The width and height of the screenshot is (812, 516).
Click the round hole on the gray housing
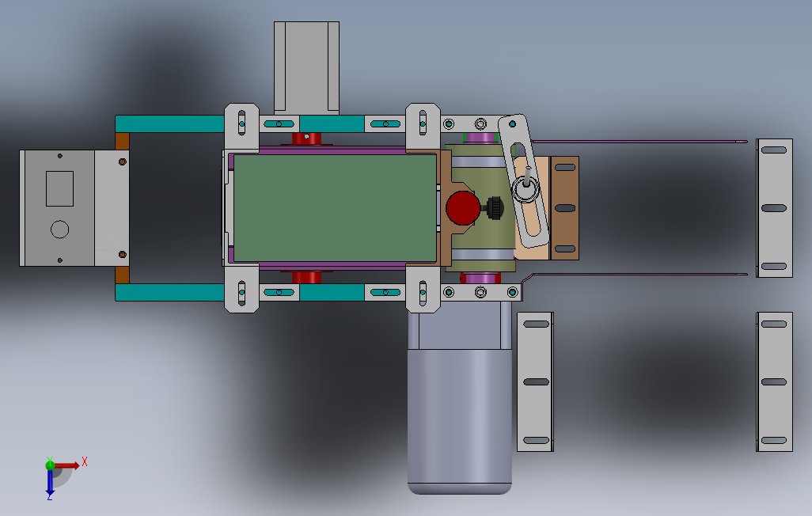pyautogui.click(x=59, y=229)
